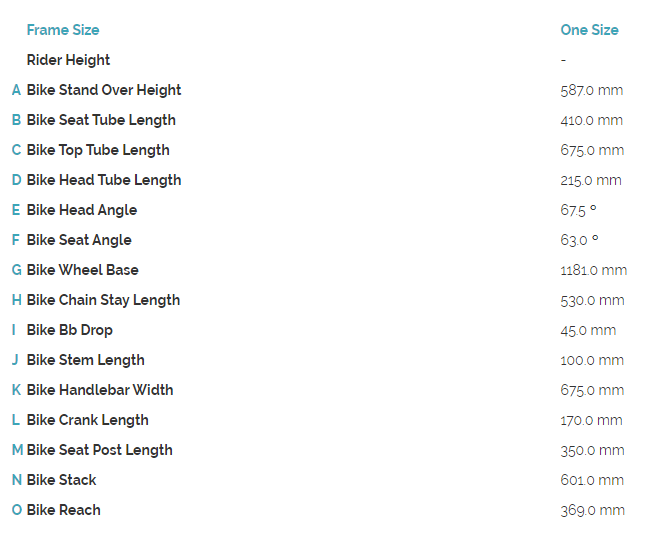This screenshot has width=647, height=537.
Task: Click the 100.0 mm stem length value
Action: (592, 360)
